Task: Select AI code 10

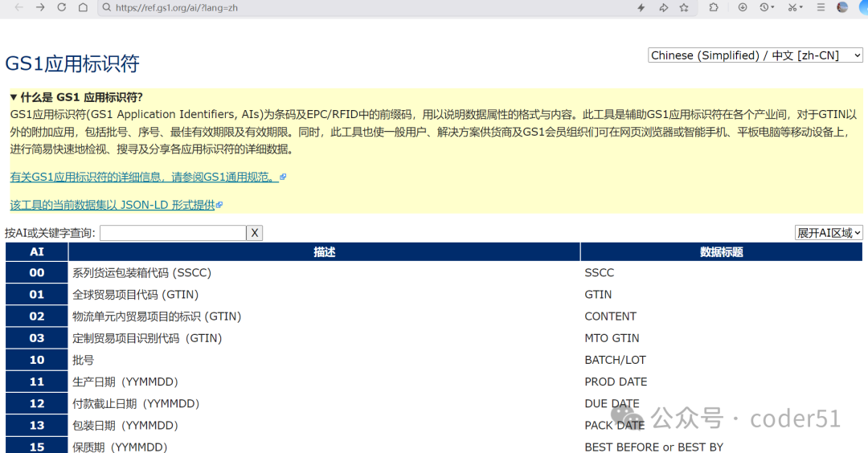Action: [36, 360]
